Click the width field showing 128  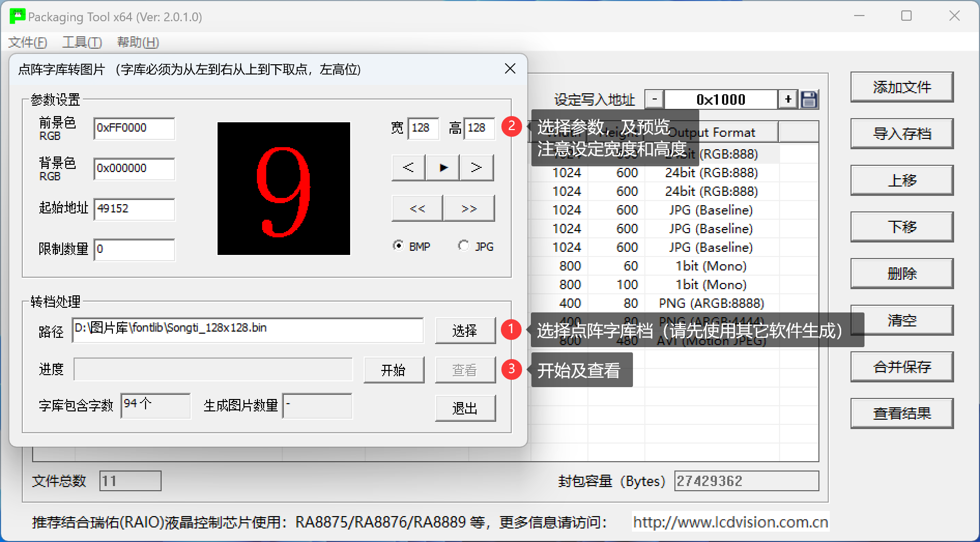tap(423, 128)
